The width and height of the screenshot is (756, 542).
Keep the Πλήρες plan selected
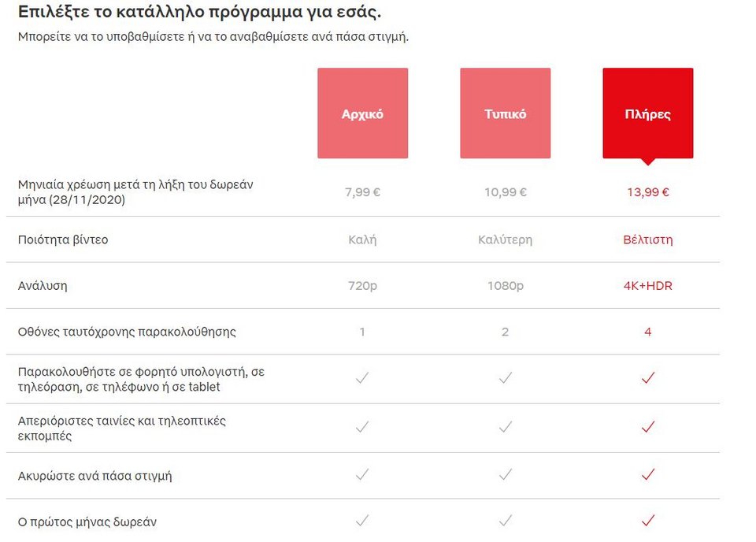(x=647, y=113)
